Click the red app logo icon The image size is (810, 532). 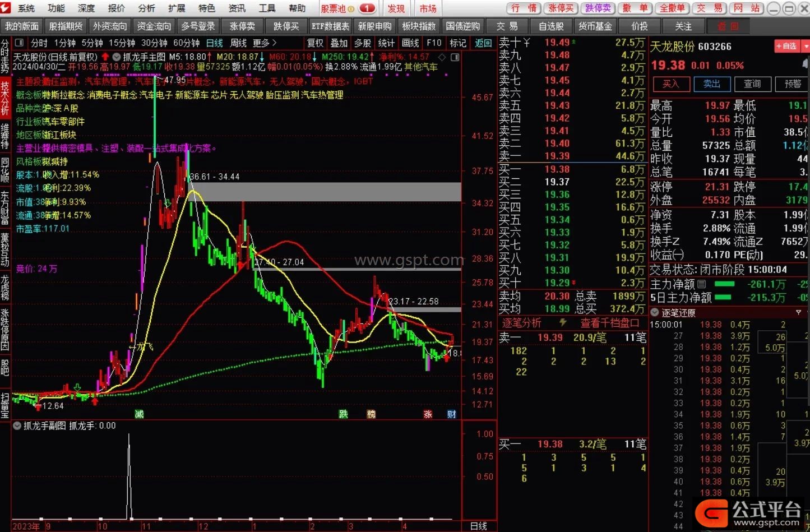[x=5, y=8]
